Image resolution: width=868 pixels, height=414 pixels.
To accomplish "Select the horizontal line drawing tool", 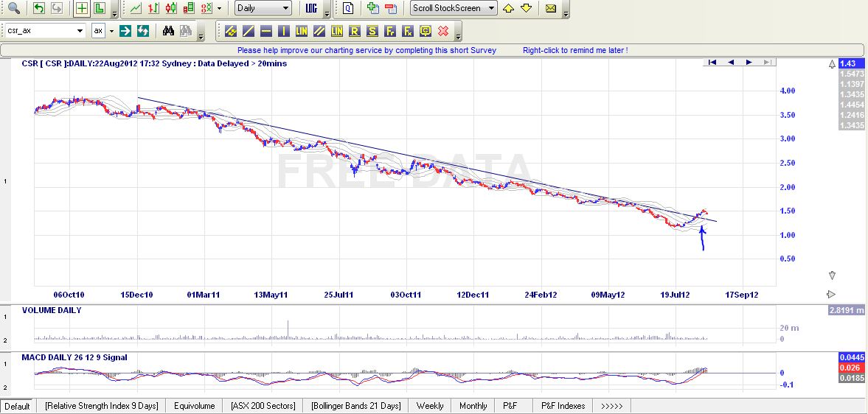I will click(x=266, y=31).
